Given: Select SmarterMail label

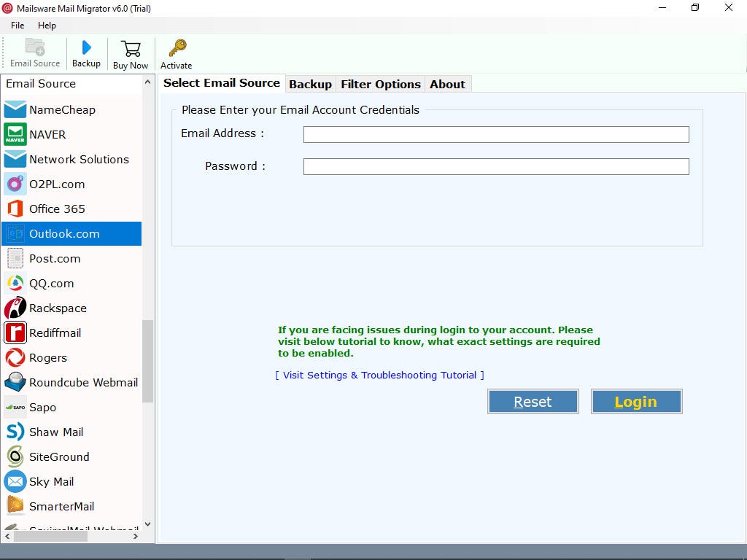Looking at the screenshot, I should [x=62, y=506].
